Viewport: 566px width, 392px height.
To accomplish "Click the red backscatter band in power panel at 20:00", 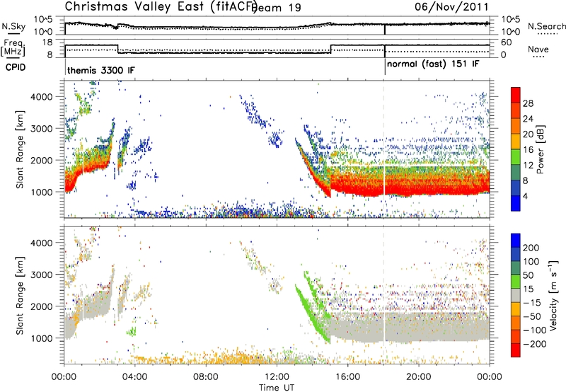I will (x=419, y=188).
